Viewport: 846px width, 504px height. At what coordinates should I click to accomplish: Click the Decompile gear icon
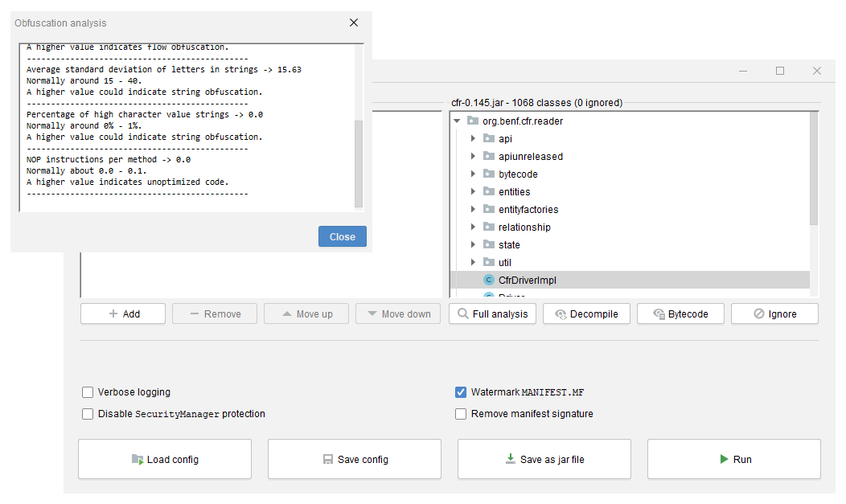pyautogui.click(x=561, y=313)
